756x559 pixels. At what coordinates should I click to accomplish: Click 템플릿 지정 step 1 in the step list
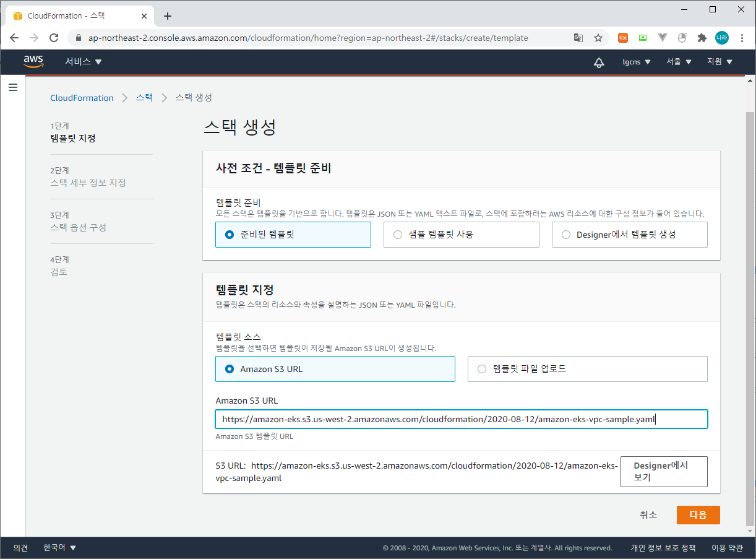pyautogui.click(x=73, y=139)
